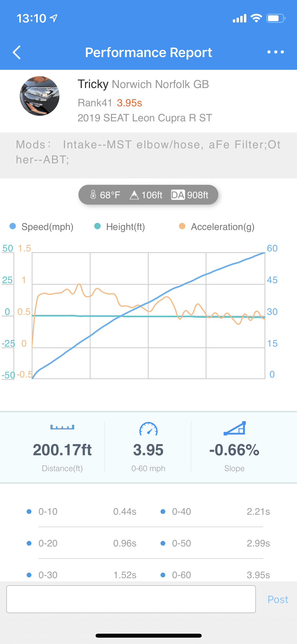The image size is (297, 644).
Task: Select the 0-60 3.95s split row
Action: pyautogui.click(x=215, y=575)
